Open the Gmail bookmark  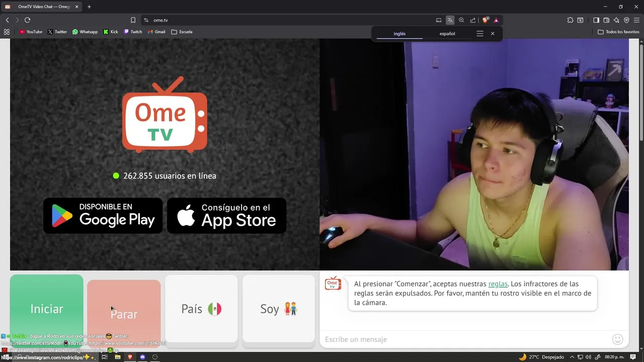(156, 32)
